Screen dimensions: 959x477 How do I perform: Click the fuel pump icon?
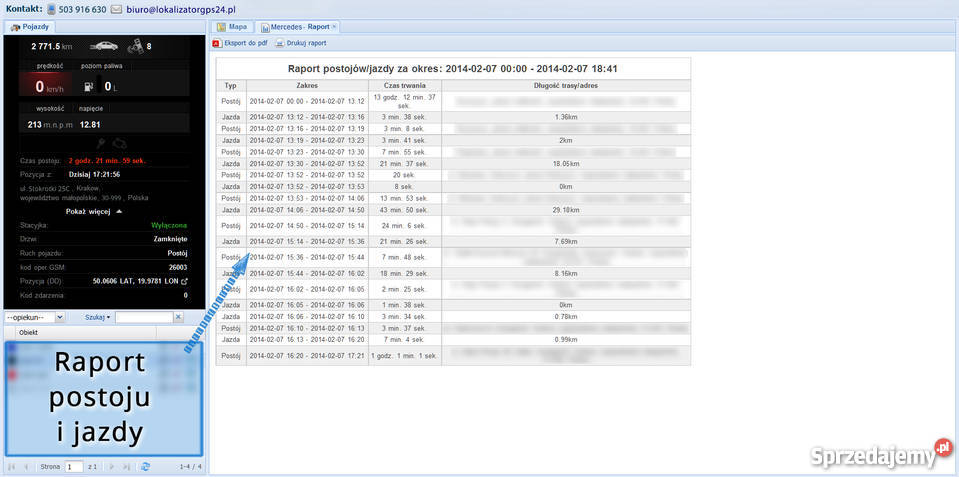(x=89, y=86)
